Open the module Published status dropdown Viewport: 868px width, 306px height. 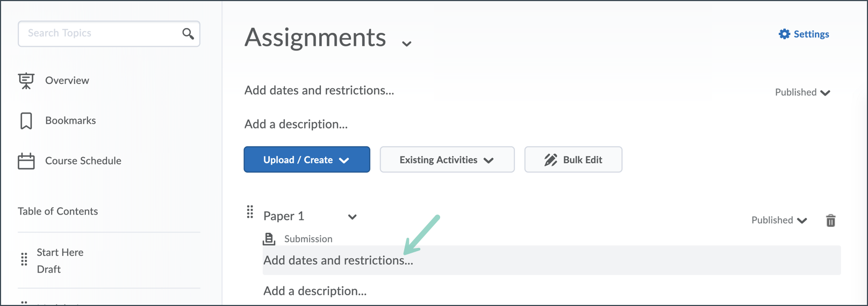click(802, 92)
